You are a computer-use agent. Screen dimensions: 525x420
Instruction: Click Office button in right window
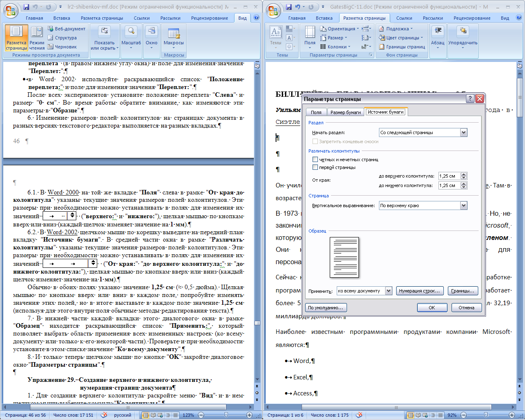[273, 10]
